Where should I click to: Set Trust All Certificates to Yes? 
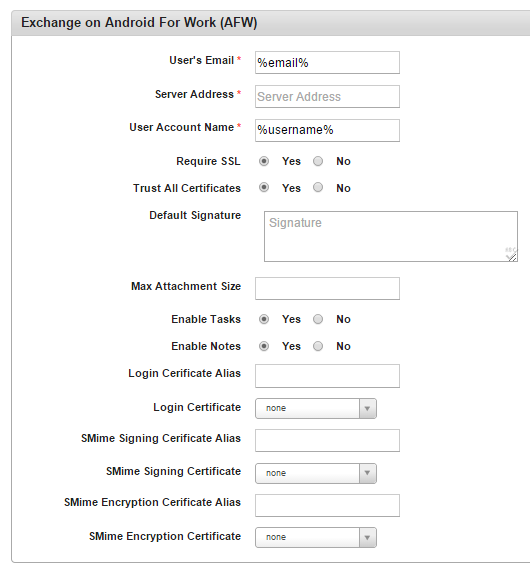(x=264, y=187)
